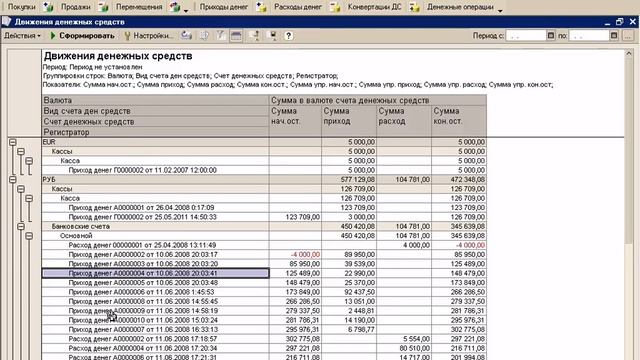
Task: Click the restore settings toolbar icon
Action: [255, 36]
